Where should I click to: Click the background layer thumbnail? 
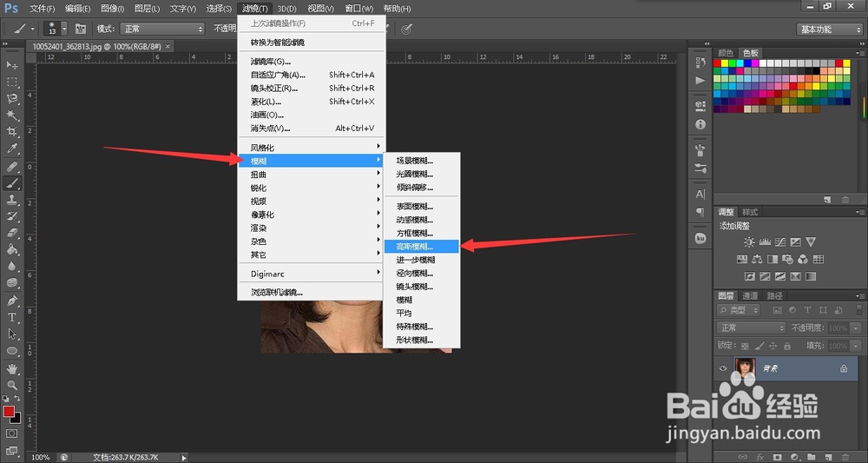pos(745,368)
